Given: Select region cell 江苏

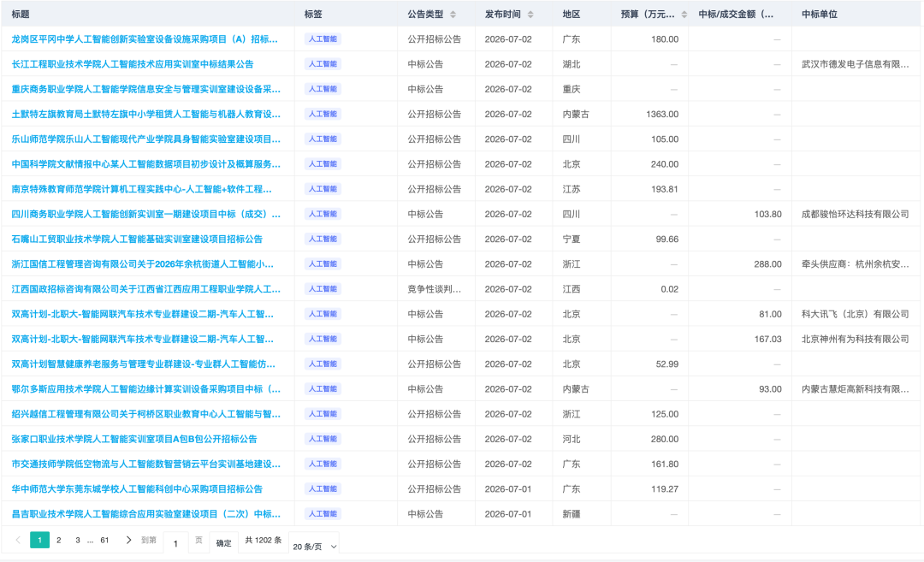Looking at the screenshot, I should click(572, 189).
